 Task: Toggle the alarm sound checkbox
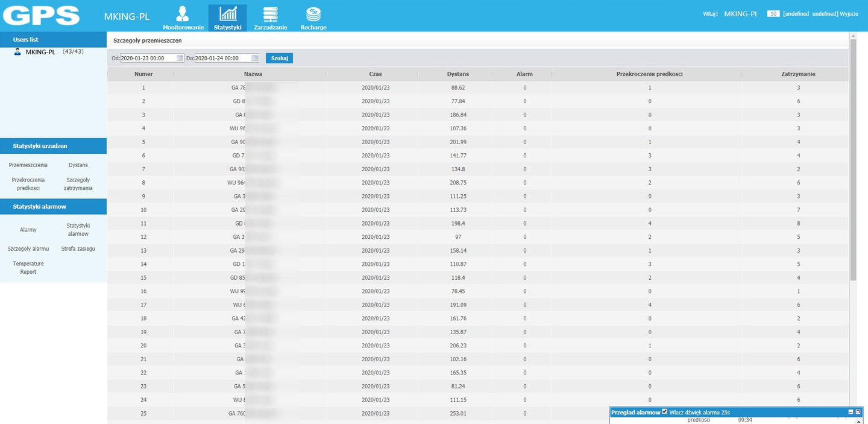665,412
